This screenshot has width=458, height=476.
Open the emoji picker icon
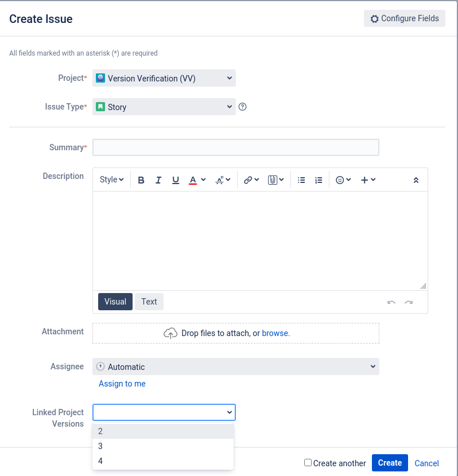340,180
